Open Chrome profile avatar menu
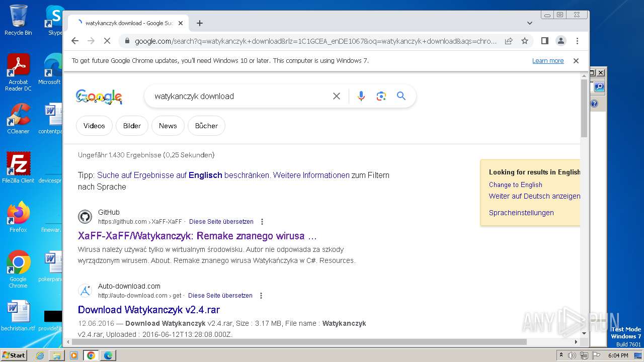This screenshot has height=362, width=644. pyautogui.click(x=561, y=41)
